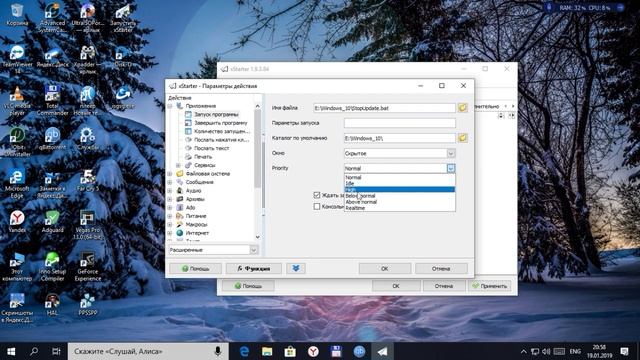Choose 'Normal' in priority list
This screenshot has width=640, height=360.
400,178
